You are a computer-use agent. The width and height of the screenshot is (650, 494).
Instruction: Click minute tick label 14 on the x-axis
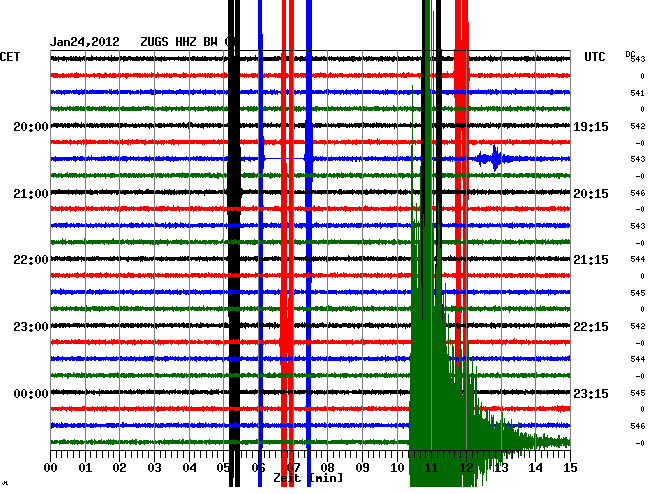point(536,468)
